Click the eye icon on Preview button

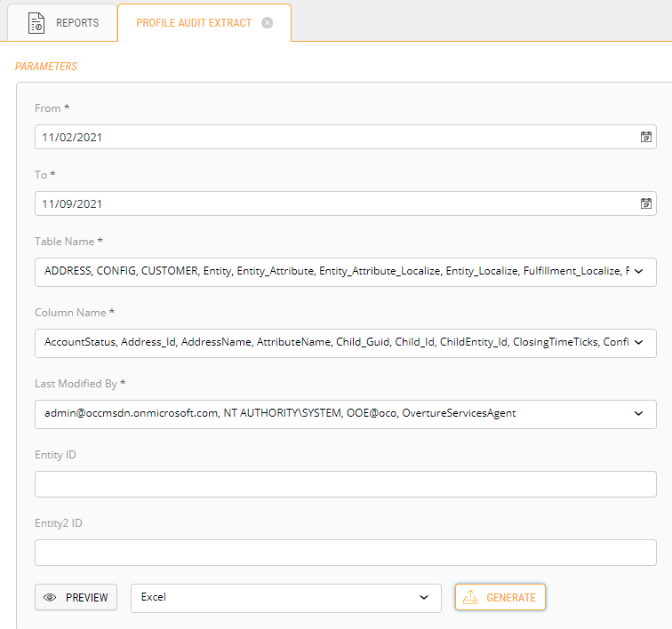coord(50,598)
